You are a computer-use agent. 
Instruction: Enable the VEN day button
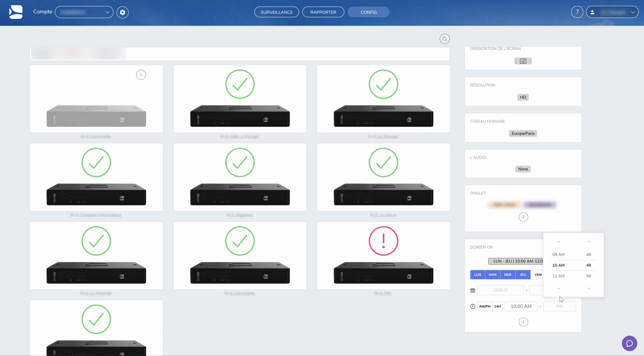tap(538, 275)
